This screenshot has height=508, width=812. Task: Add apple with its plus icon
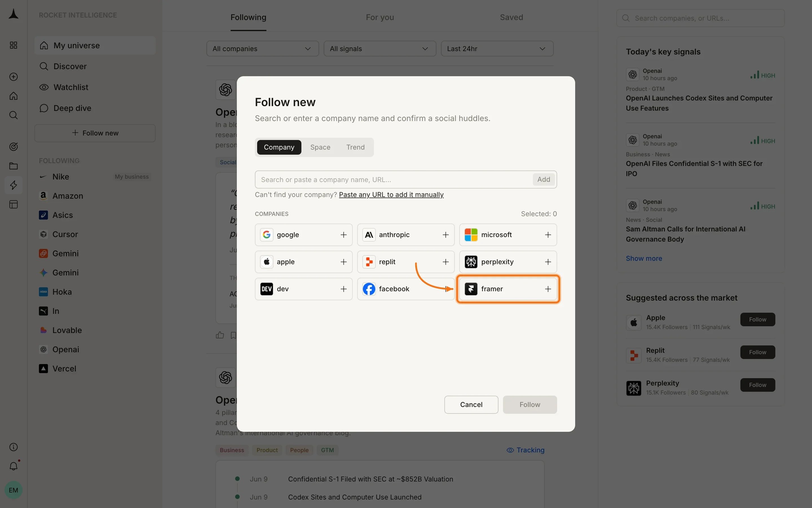tap(343, 262)
